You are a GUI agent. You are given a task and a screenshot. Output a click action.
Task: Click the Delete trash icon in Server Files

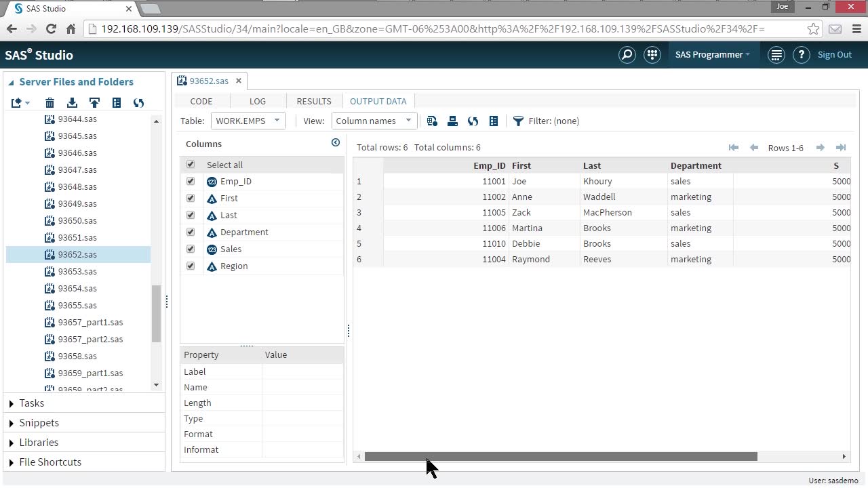(50, 103)
